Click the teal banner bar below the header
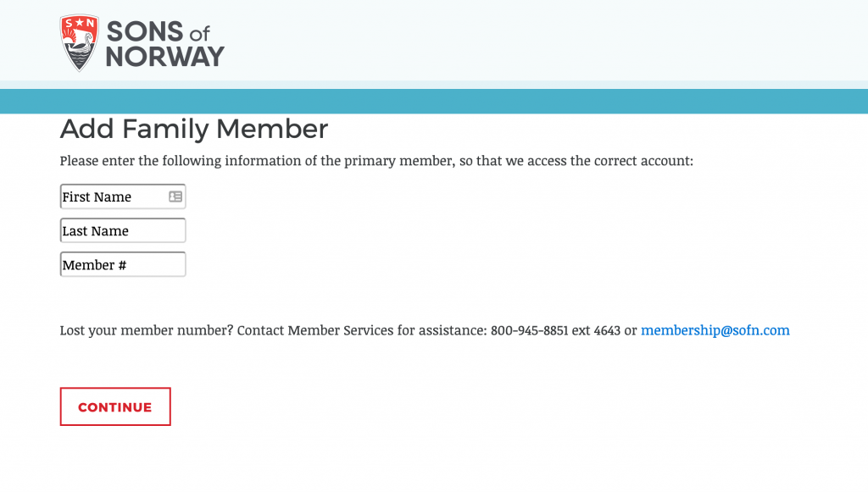The height and width of the screenshot is (492, 868). (434, 101)
